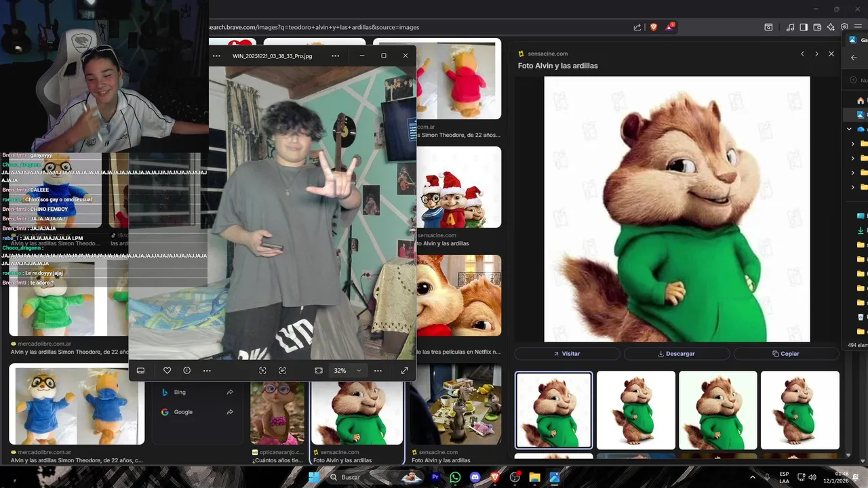This screenshot has height=488, width=868.
Task: Open the Brave Wallet icon
Action: [817, 27]
